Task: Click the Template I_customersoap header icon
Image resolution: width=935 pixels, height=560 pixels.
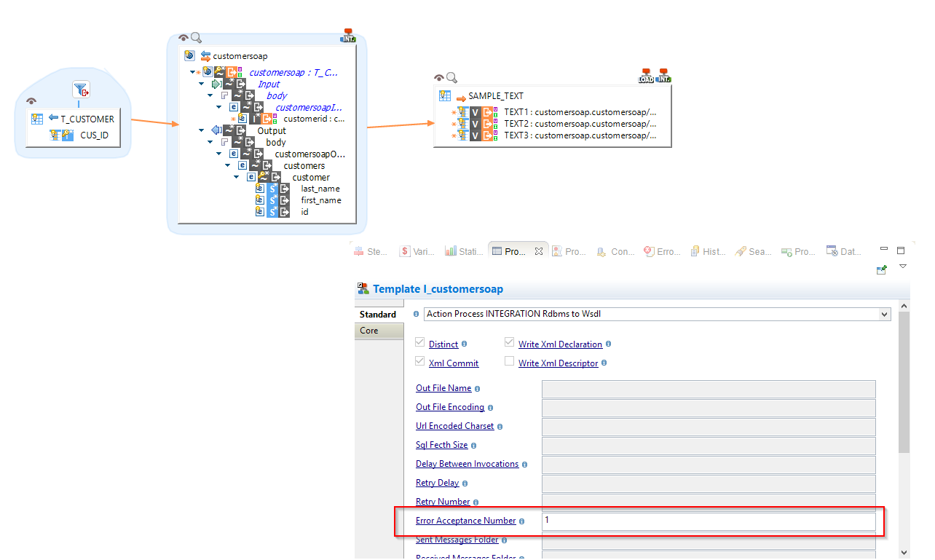Action: 363,288
